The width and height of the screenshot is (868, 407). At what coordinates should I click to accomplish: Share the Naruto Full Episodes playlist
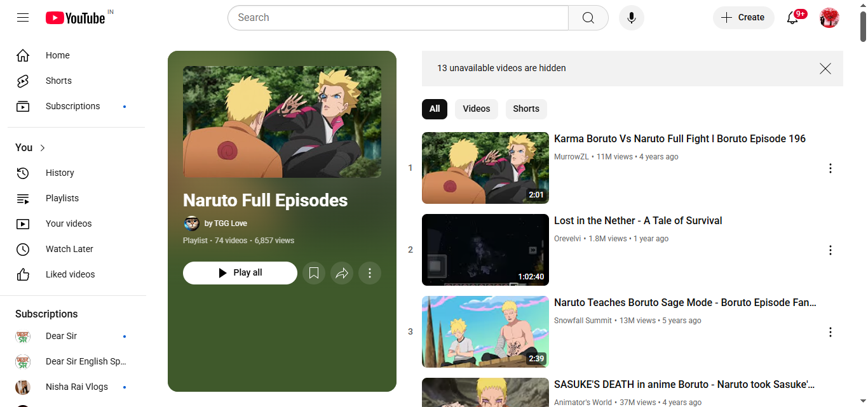[342, 273]
